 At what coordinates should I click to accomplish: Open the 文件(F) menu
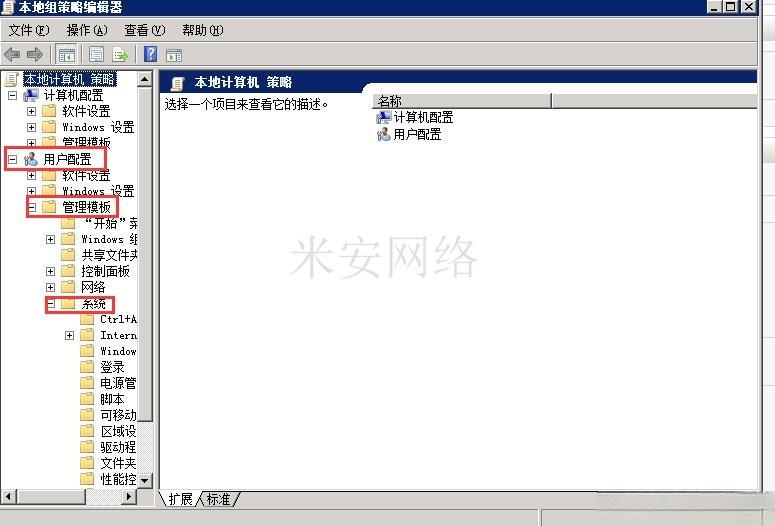28,30
